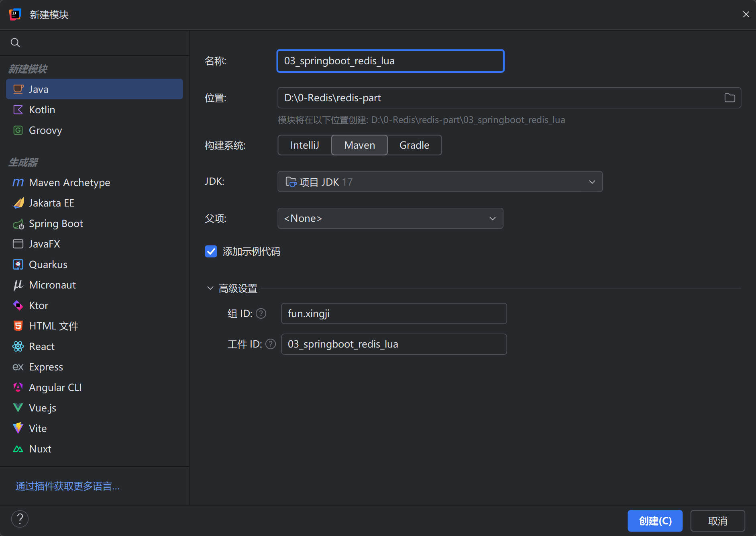Click the 取消 cancel button
756x536 pixels.
pos(718,521)
